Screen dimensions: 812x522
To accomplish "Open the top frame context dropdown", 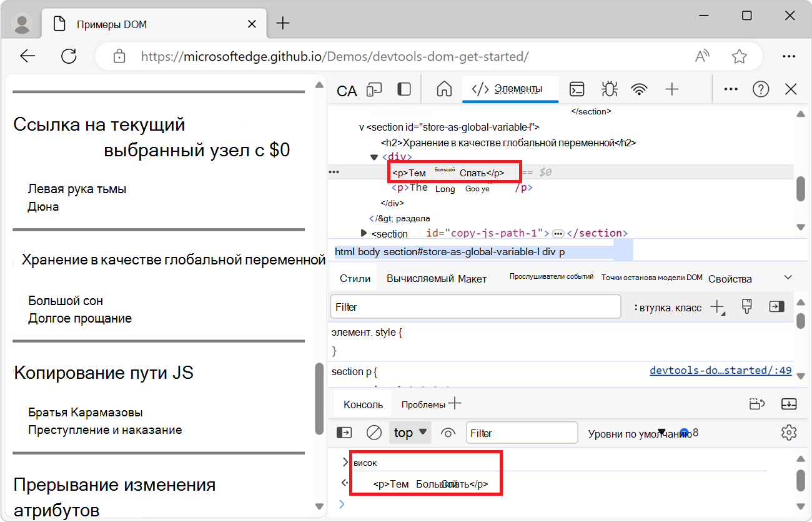I will point(410,432).
